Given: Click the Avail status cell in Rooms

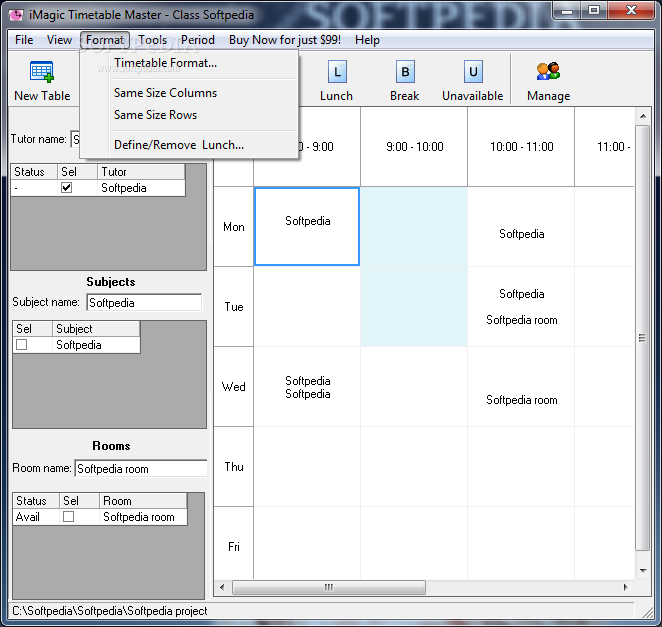Looking at the screenshot, I should click(x=35, y=517).
